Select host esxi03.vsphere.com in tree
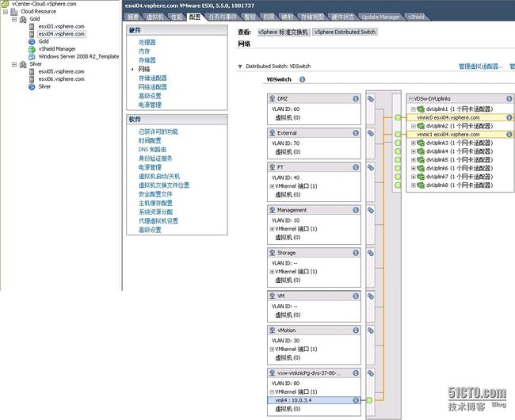The width and height of the screenshot is (515, 420). click(62, 26)
